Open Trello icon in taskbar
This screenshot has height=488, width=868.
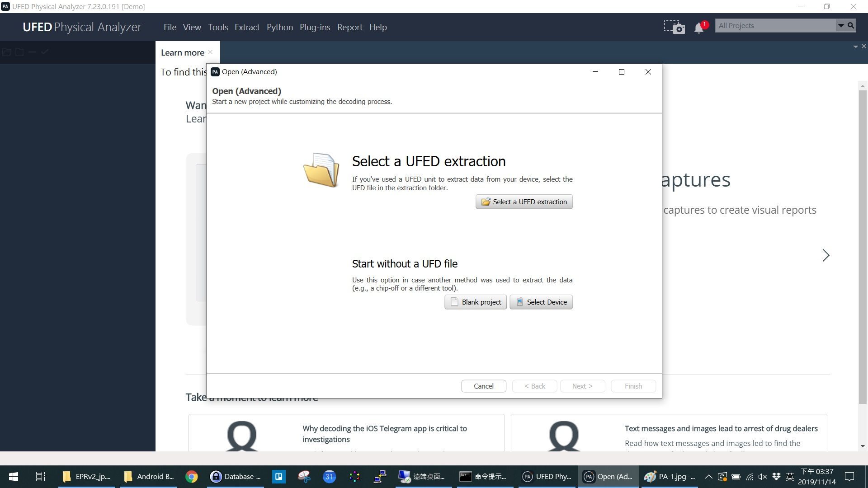coord(279,477)
